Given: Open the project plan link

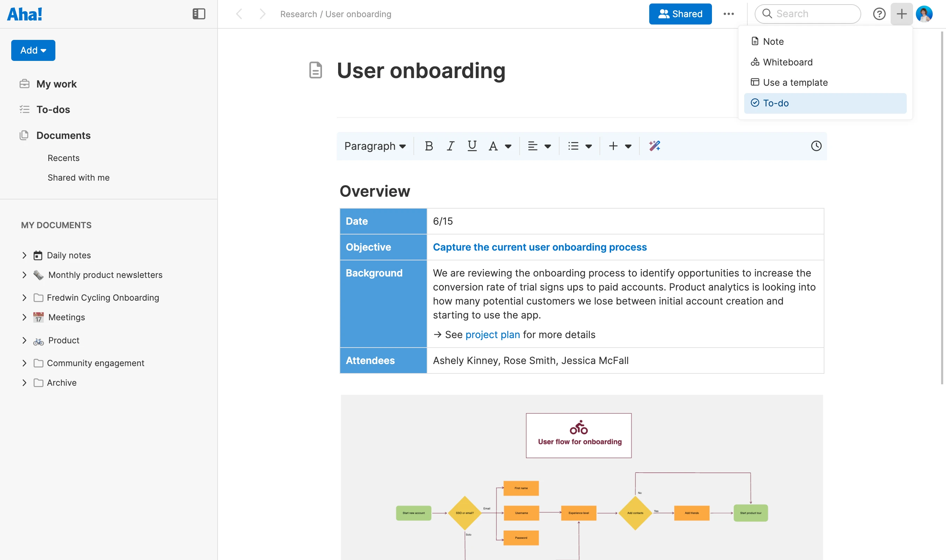Looking at the screenshot, I should coord(493,335).
